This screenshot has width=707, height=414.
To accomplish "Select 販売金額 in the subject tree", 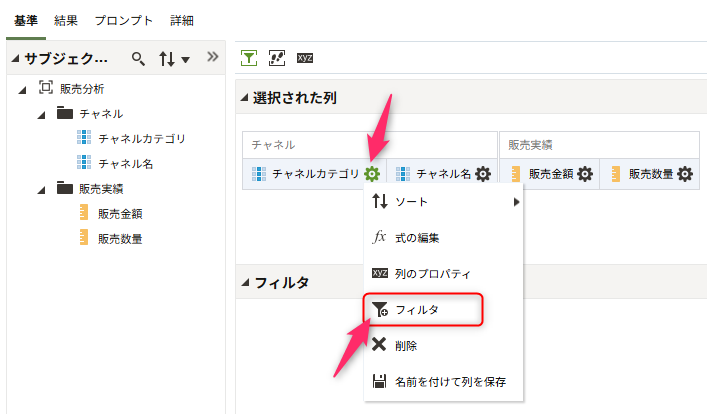I will coord(120,213).
